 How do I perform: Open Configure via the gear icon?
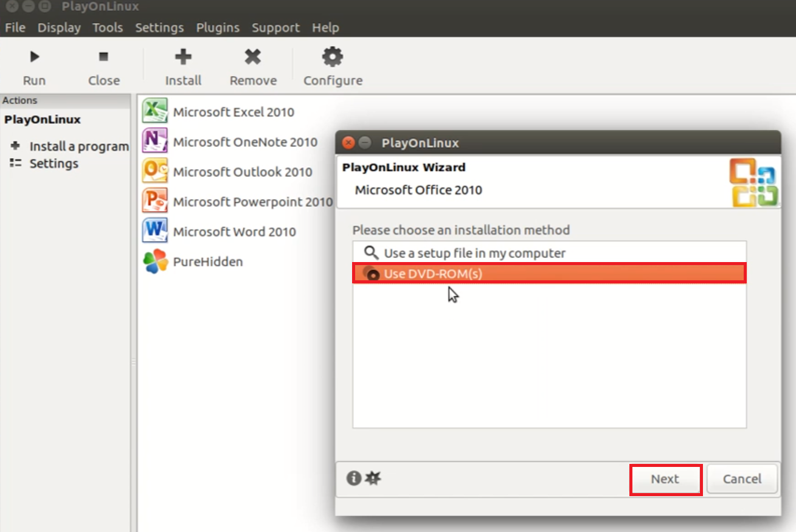[333, 57]
